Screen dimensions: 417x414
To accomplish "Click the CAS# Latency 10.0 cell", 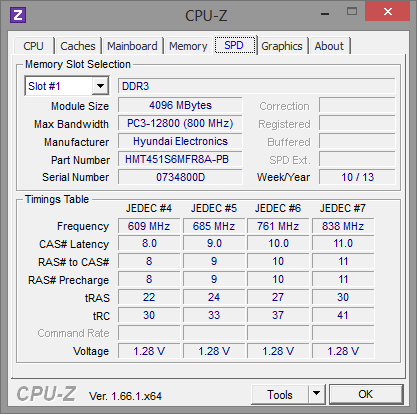I will tap(278, 243).
